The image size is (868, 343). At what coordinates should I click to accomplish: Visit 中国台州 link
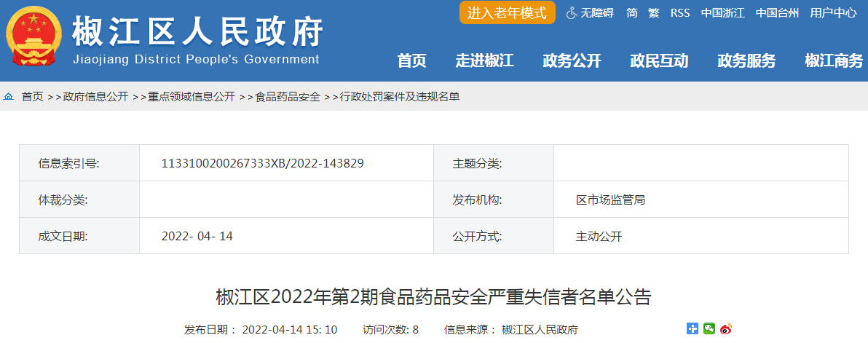pos(777,12)
